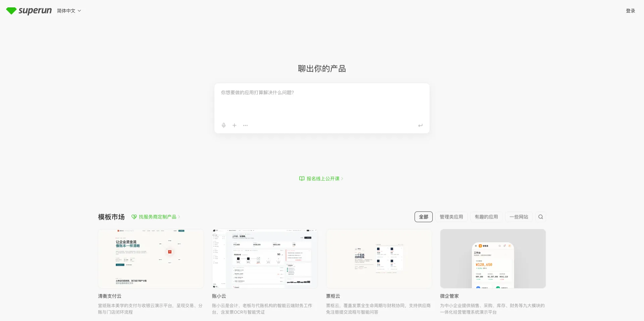Click the description under 清衡支付云

(x=150, y=309)
